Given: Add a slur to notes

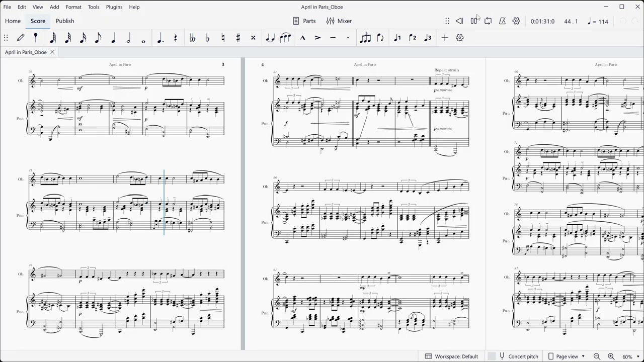Looking at the screenshot, I should pos(285,38).
